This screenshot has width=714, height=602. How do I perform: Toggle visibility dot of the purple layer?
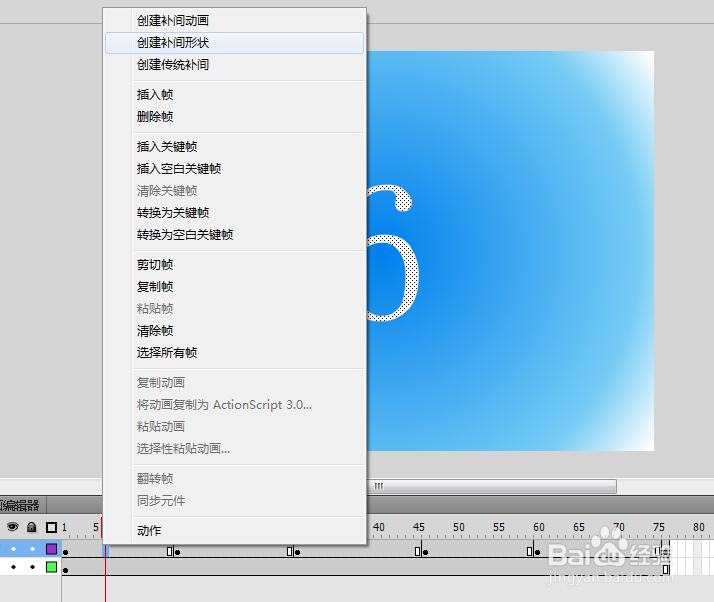coord(13,549)
